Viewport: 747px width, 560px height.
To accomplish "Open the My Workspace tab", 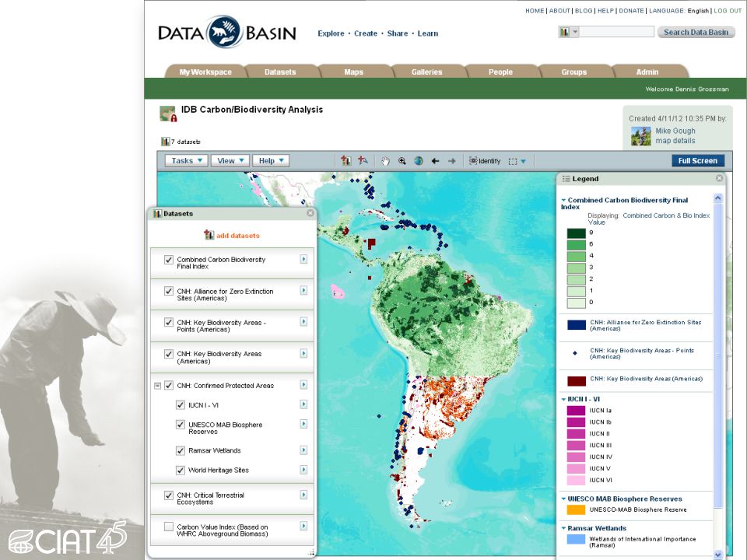I will click(205, 72).
